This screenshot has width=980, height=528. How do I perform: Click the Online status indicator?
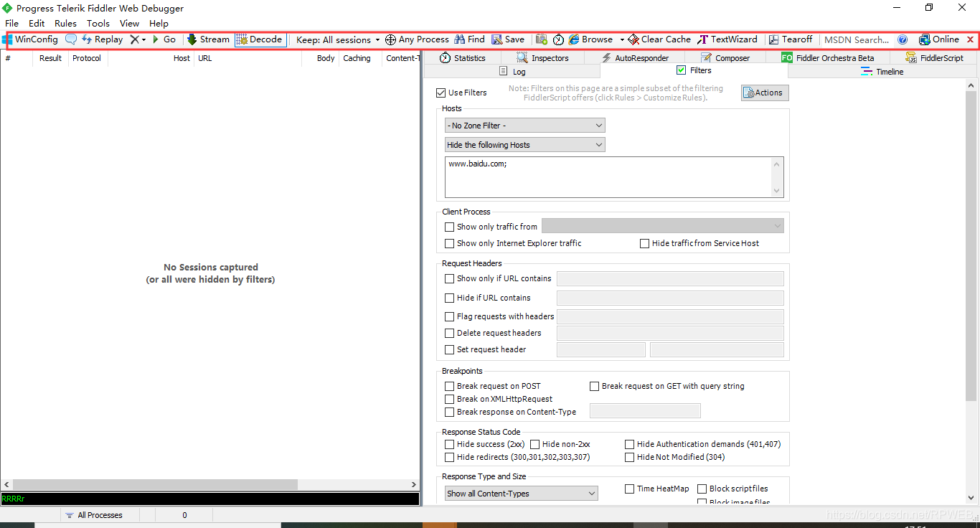coord(939,39)
